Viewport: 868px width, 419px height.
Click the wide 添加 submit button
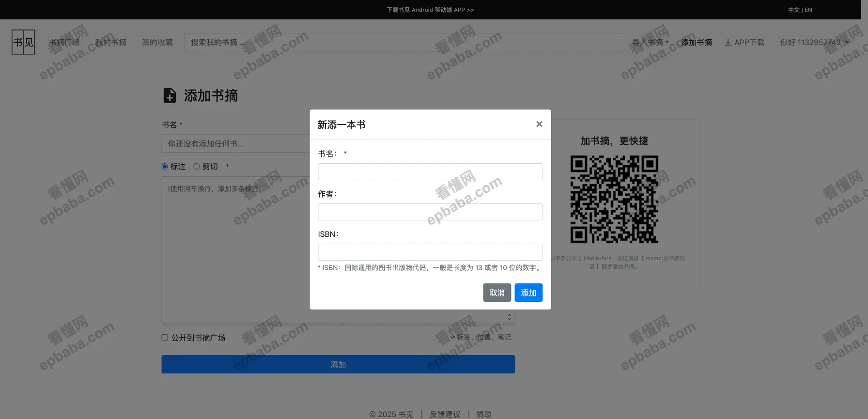pyautogui.click(x=338, y=364)
